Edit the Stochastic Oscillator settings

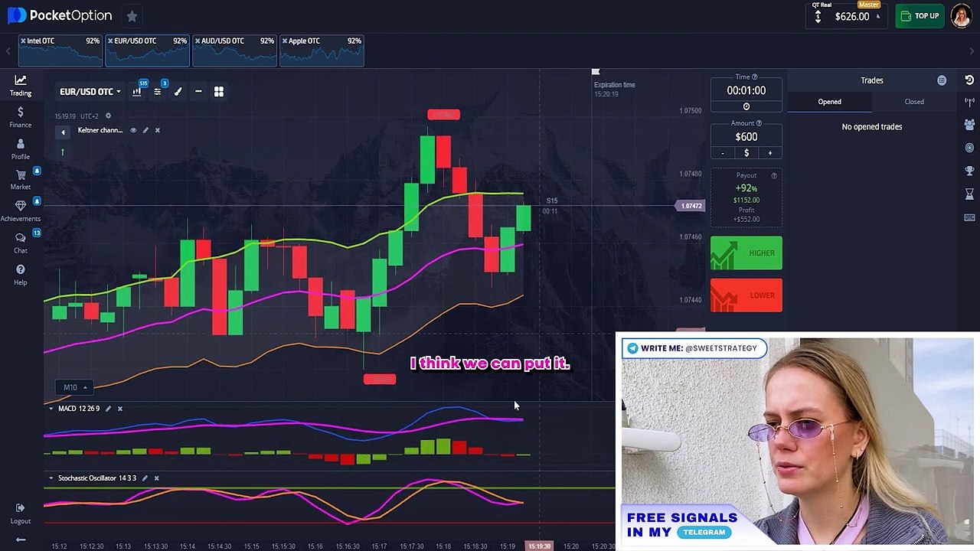145,478
